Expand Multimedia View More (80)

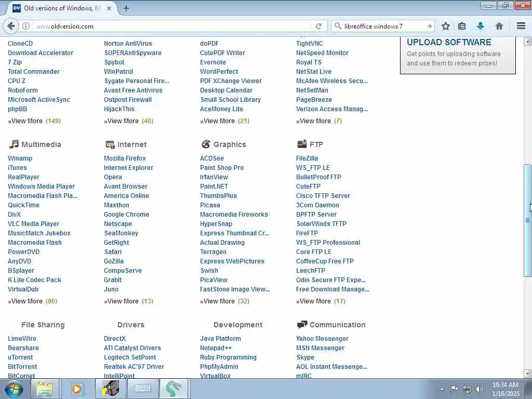tap(33, 301)
